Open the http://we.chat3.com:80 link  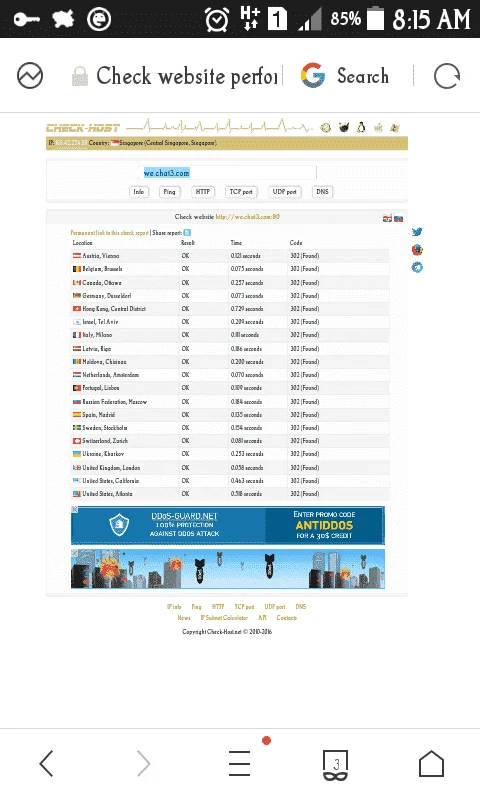247,217
